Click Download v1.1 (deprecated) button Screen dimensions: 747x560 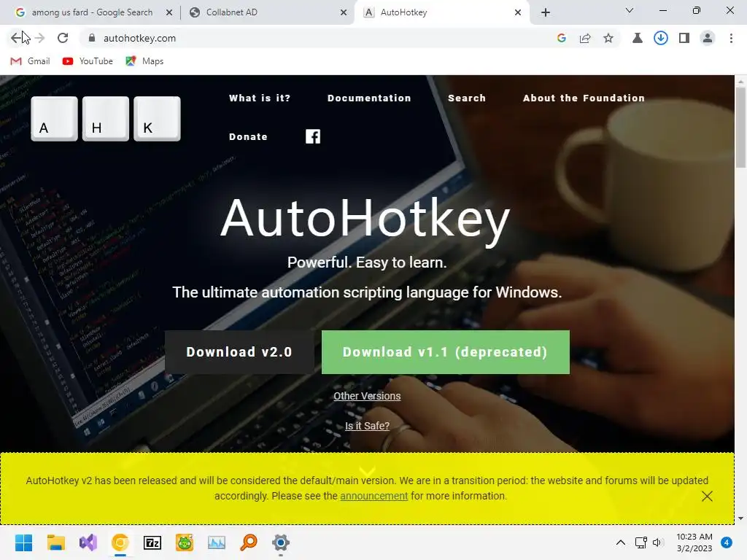coord(446,352)
